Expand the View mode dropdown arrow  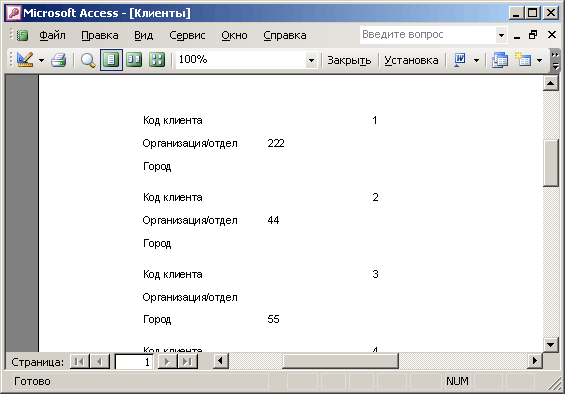[41, 60]
